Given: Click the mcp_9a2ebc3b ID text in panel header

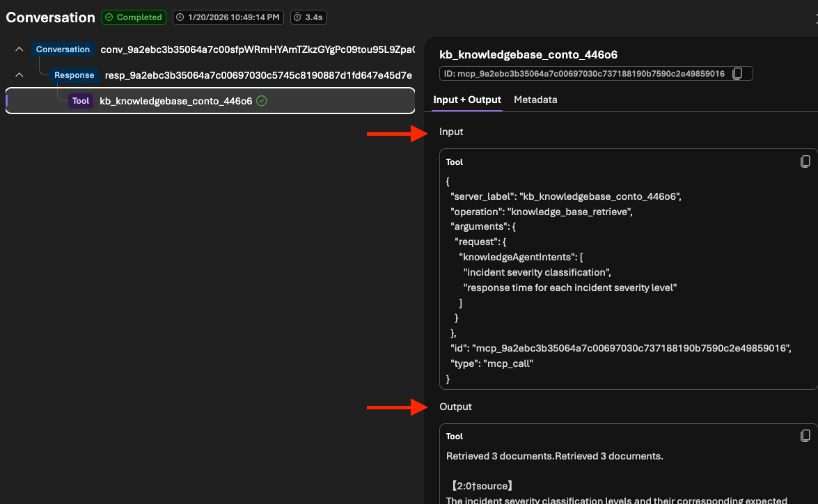Looking at the screenshot, I should [586, 74].
